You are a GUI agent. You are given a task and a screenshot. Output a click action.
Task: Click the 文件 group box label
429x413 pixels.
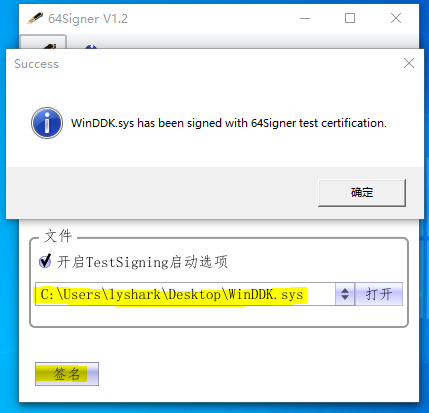[x=58, y=236]
